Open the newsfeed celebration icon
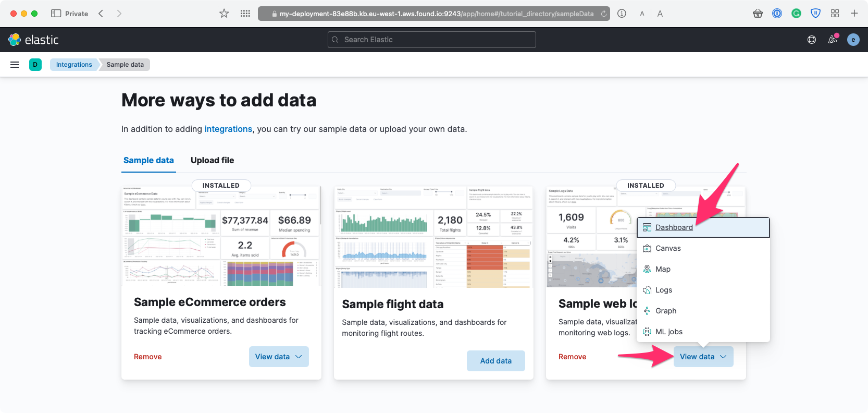The height and width of the screenshot is (413, 868). (833, 40)
